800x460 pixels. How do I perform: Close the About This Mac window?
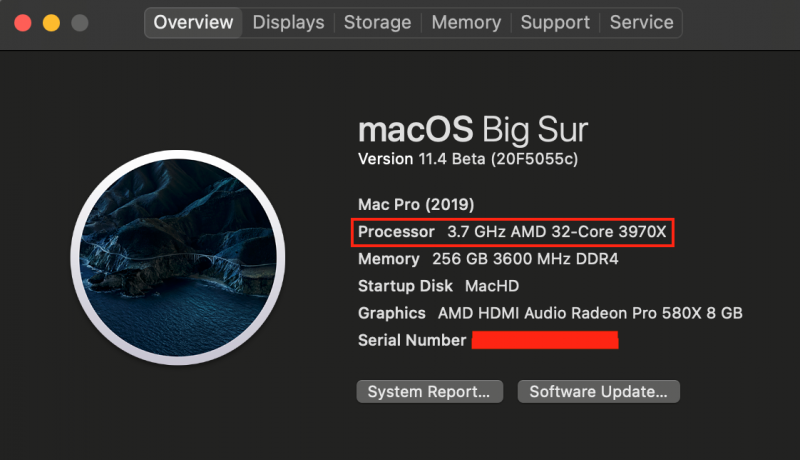pyautogui.click(x=23, y=21)
